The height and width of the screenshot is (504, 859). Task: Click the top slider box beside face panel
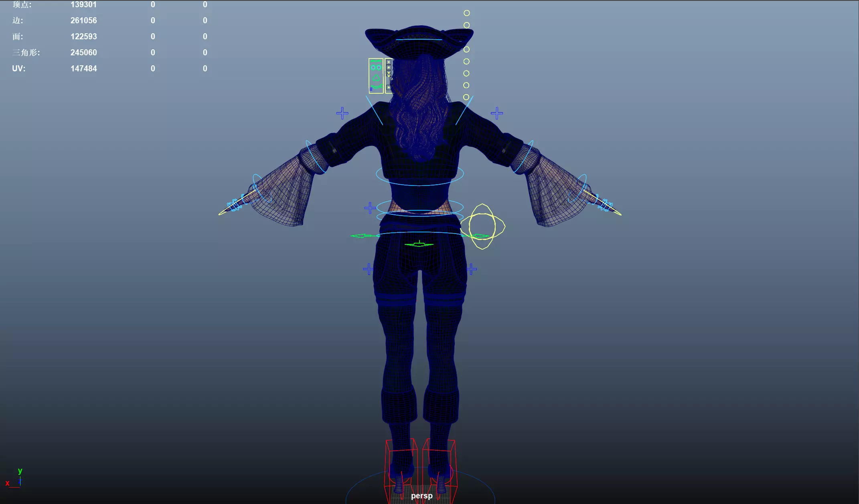click(389, 62)
